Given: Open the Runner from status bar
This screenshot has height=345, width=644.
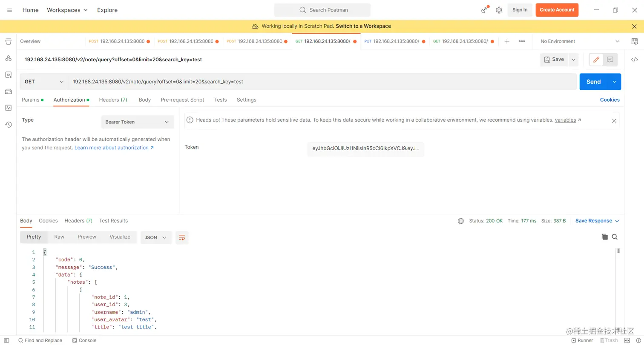Looking at the screenshot, I should tap(582, 340).
